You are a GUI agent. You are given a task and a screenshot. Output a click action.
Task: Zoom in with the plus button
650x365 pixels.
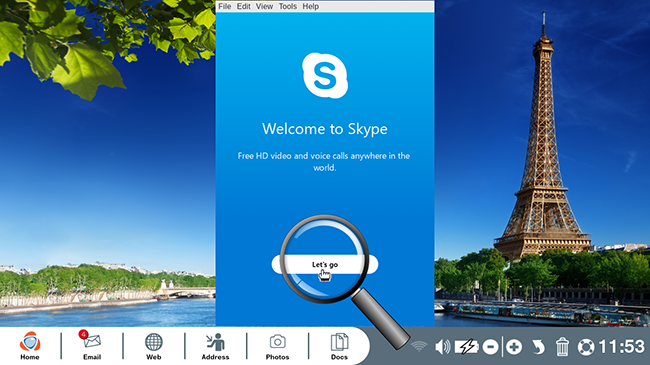coord(514,347)
